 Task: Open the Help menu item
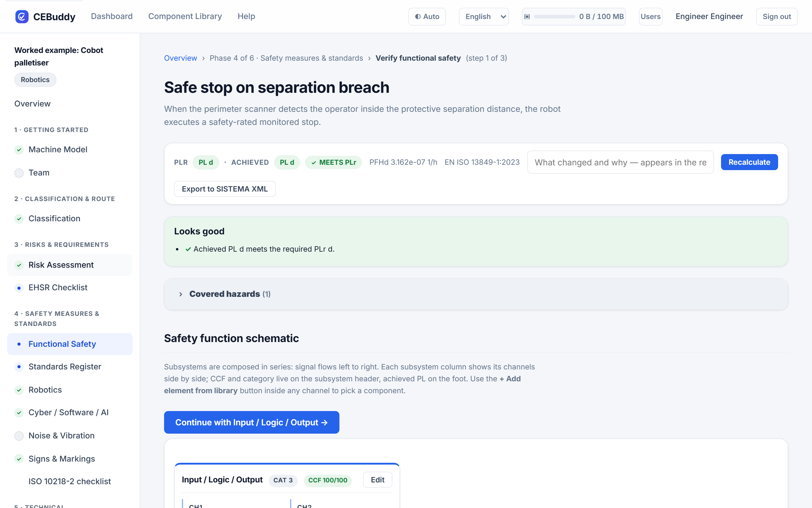(x=246, y=16)
